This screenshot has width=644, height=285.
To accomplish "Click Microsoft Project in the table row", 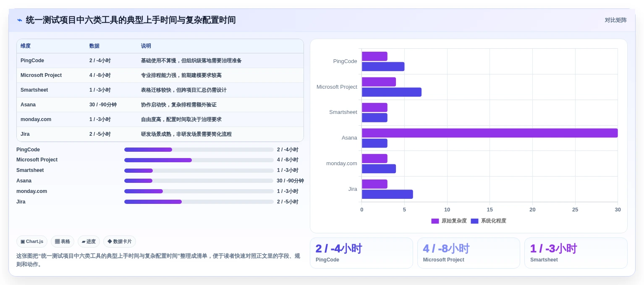I will [x=41, y=75].
